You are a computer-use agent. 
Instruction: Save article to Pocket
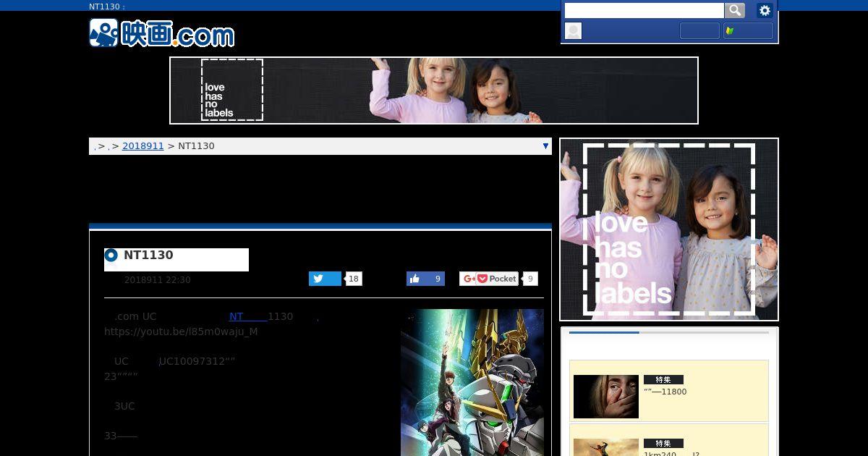(x=497, y=279)
